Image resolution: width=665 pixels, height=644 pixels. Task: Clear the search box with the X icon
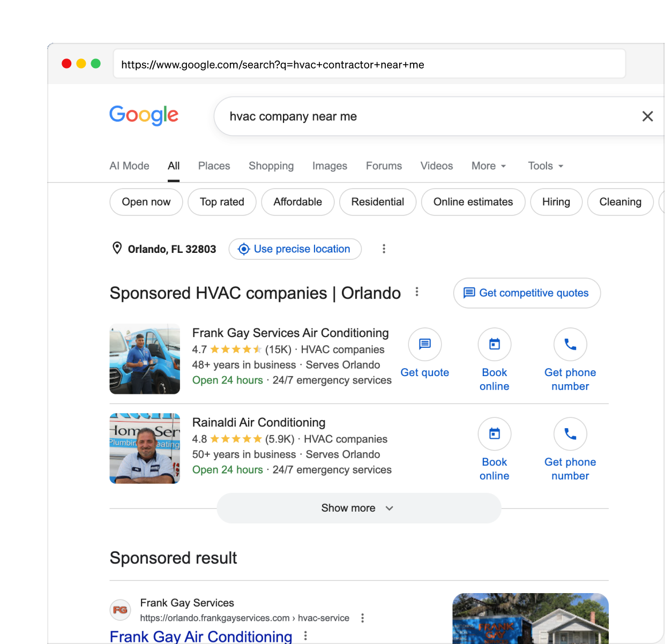click(x=647, y=116)
